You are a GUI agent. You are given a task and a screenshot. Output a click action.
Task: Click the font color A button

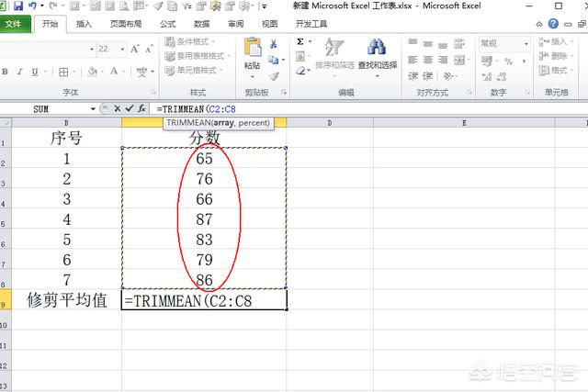click(x=114, y=72)
